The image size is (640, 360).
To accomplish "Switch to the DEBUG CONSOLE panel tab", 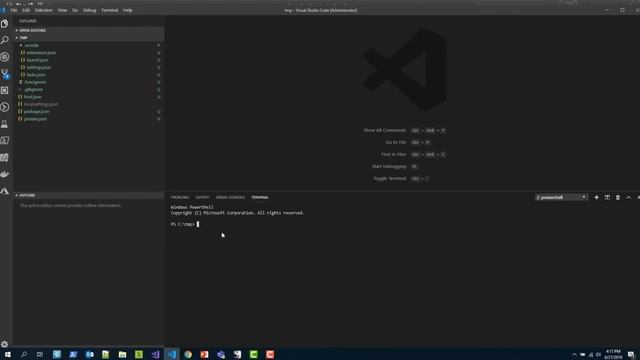I will (230, 198).
